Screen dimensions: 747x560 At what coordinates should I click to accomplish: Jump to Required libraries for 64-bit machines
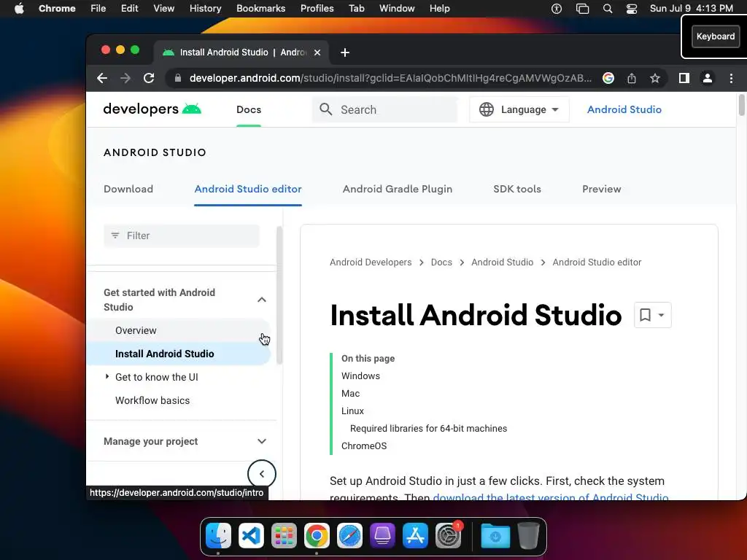coord(428,429)
